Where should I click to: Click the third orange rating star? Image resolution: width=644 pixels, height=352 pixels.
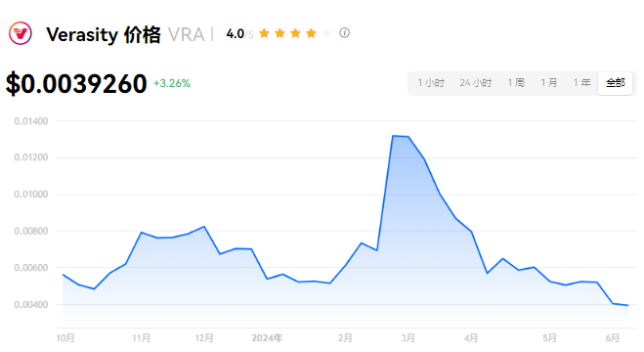point(296,33)
